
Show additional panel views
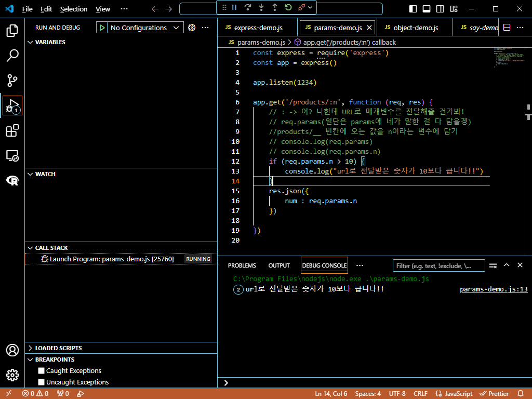click(360, 265)
